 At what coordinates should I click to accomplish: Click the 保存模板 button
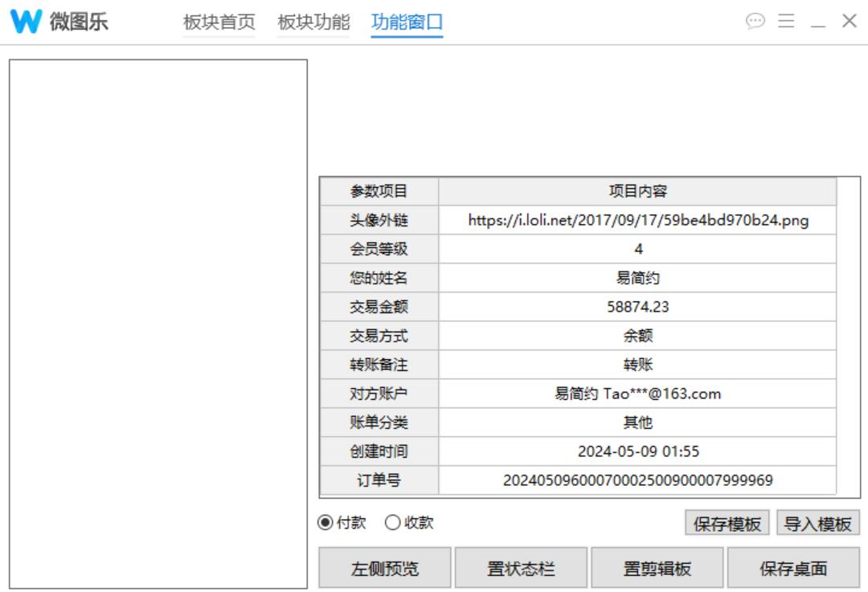[x=727, y=524]
